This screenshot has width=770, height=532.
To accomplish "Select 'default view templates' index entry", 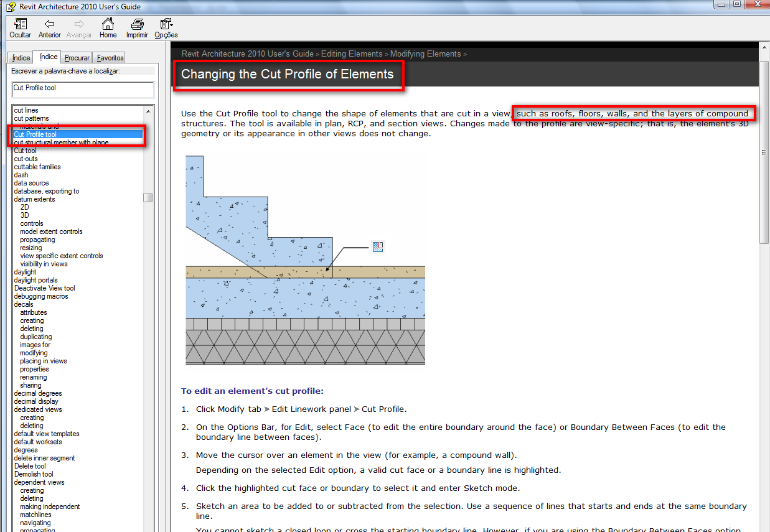I will [47, 434].
